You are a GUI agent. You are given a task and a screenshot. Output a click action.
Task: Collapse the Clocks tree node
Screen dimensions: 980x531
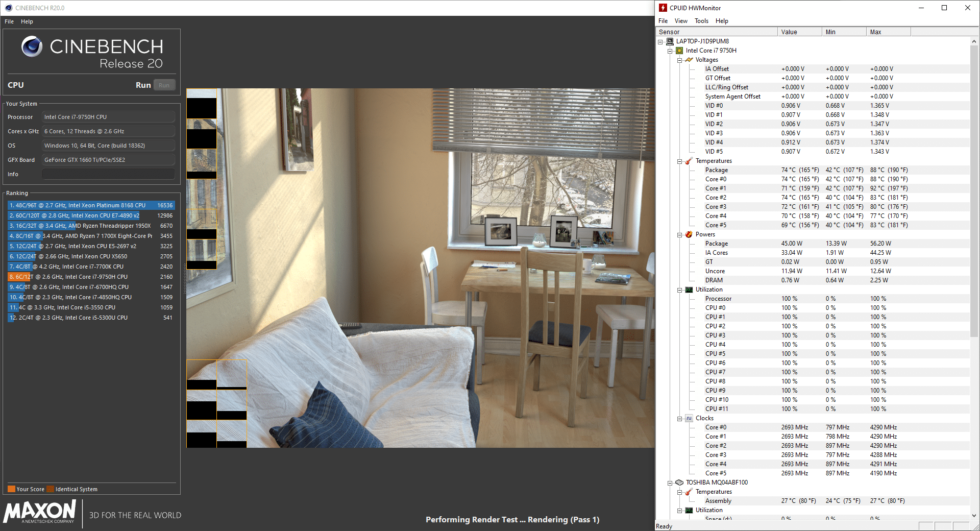coord(680,419)
